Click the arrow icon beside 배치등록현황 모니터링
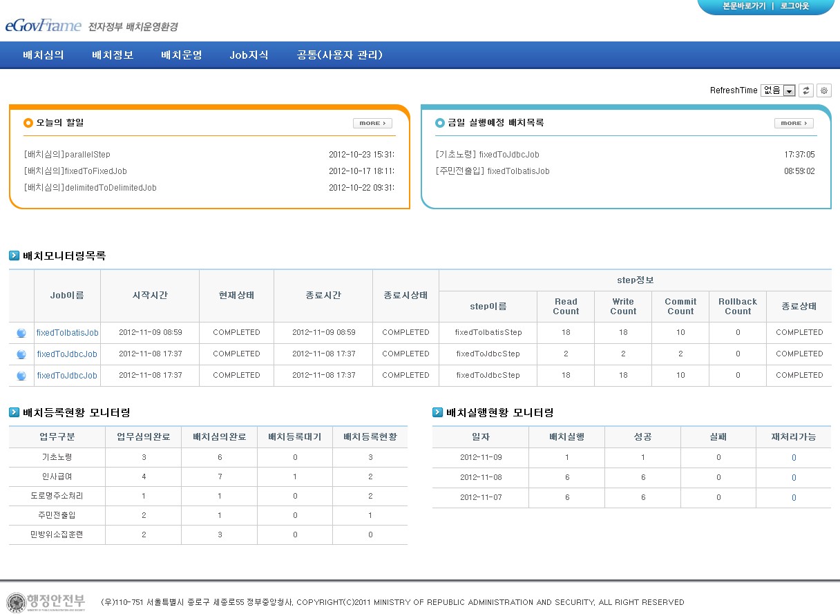This screenshot has width=840, height=616. pos(15,412)
